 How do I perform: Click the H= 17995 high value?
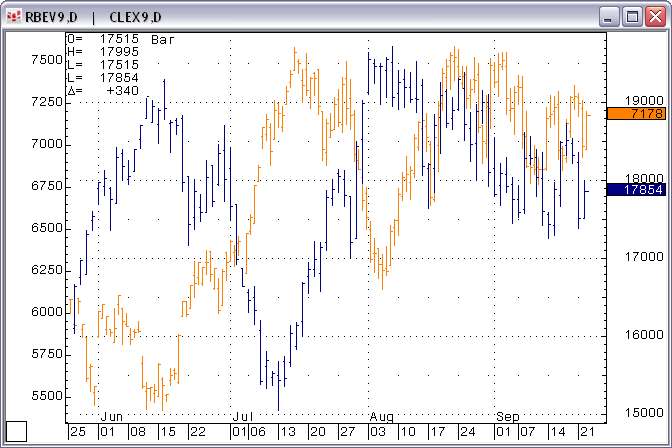[103, 52]
